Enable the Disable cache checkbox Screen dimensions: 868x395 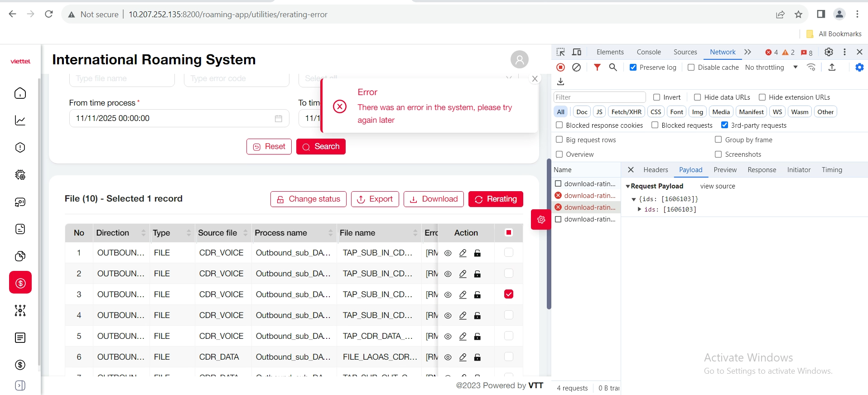(691, 67)
